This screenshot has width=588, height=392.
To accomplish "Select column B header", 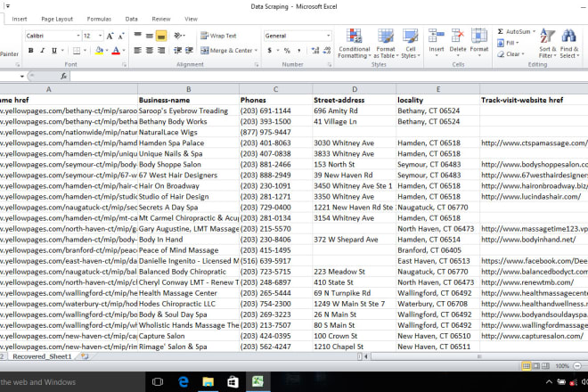I will click(x=188, y=89).
